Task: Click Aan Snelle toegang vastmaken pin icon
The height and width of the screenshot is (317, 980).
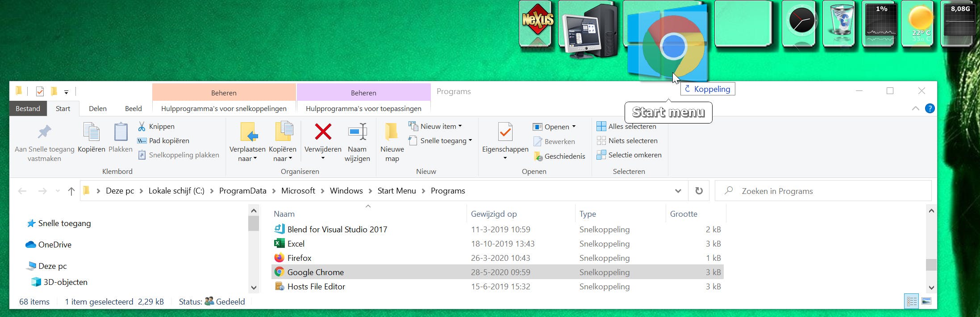Action: point(44,132)
